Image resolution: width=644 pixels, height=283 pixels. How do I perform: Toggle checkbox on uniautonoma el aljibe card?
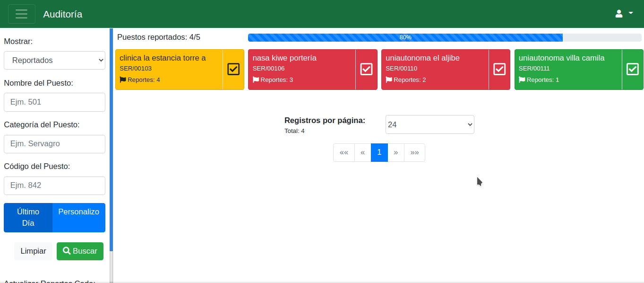499,69
